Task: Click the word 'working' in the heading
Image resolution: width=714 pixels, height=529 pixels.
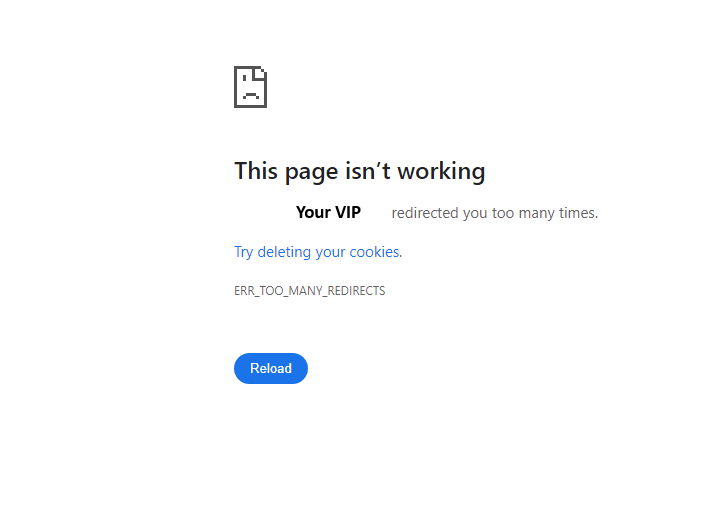Action: [441, 172]
